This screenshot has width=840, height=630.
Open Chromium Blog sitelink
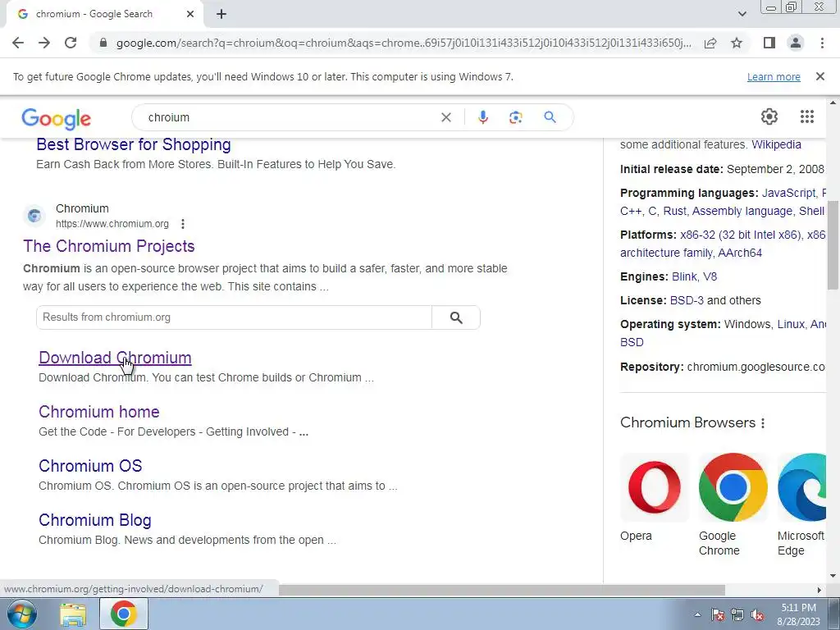(x=95, y=519)
